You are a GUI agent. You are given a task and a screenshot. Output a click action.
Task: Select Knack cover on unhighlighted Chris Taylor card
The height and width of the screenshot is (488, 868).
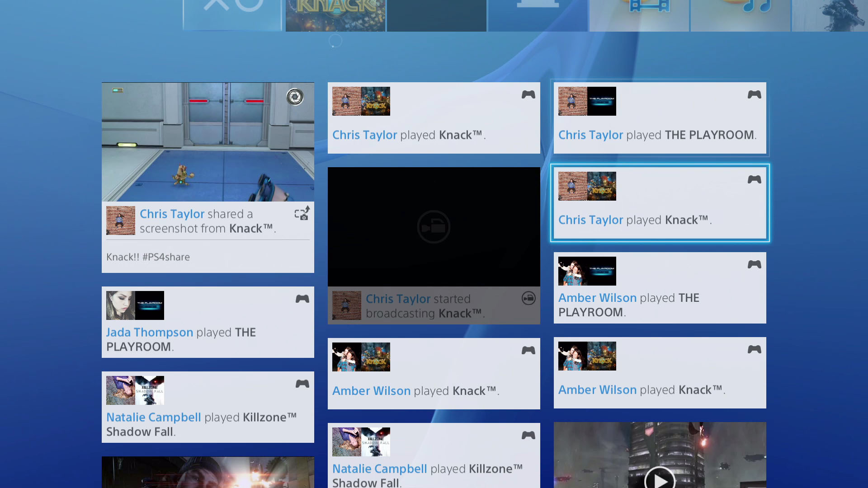point(376,101)
